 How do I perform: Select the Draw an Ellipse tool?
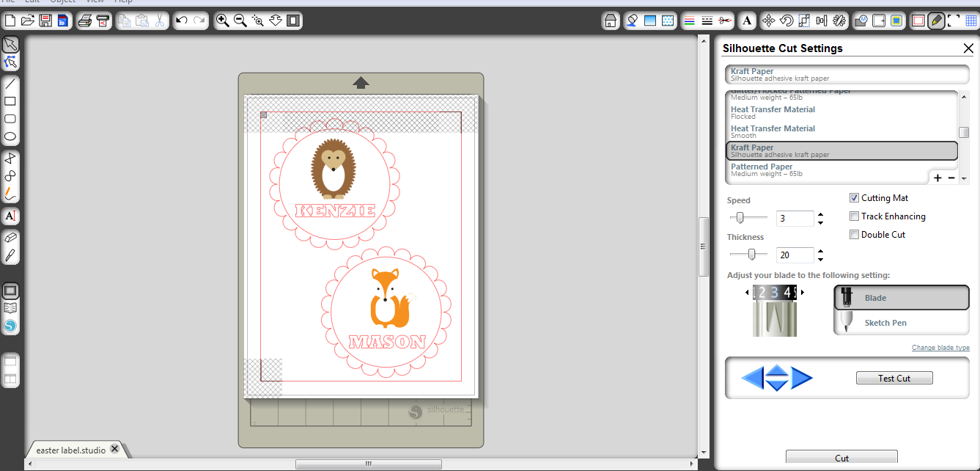click(x=10, y=136)
